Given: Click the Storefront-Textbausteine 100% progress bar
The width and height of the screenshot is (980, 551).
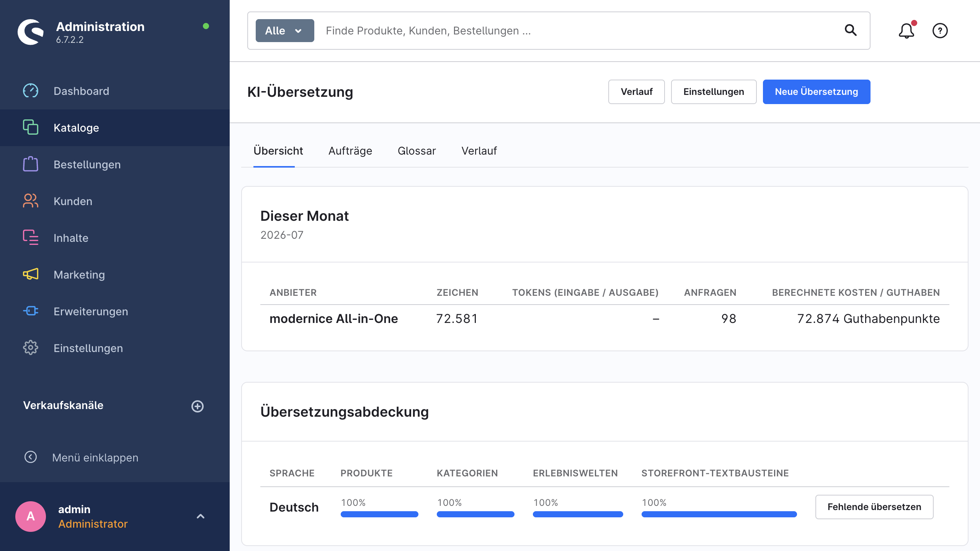Looking at the screenshot, I should click(719, 514).
